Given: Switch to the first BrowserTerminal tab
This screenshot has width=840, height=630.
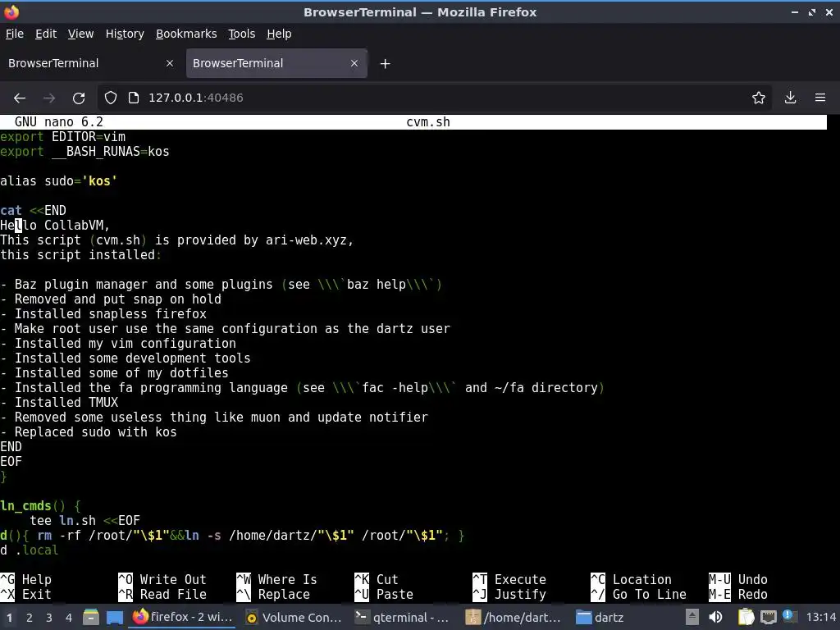Looking at the screenshot, I should point(91,63).
